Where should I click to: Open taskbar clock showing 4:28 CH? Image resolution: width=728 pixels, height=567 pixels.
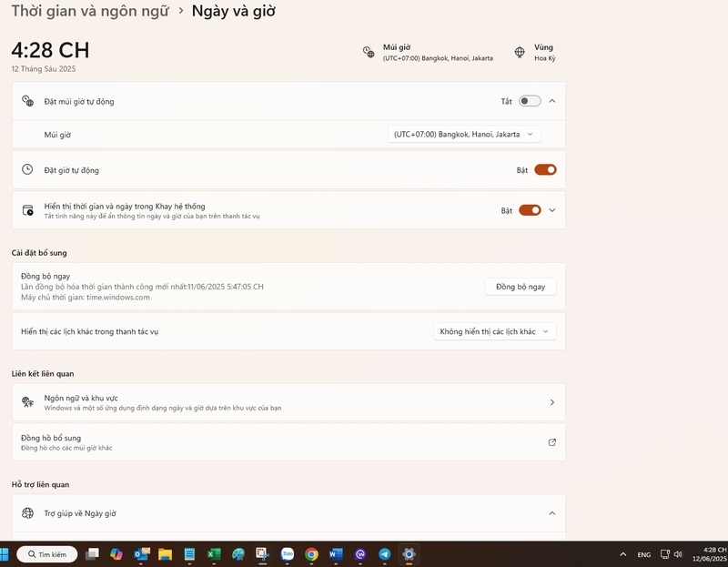point(710,554)
